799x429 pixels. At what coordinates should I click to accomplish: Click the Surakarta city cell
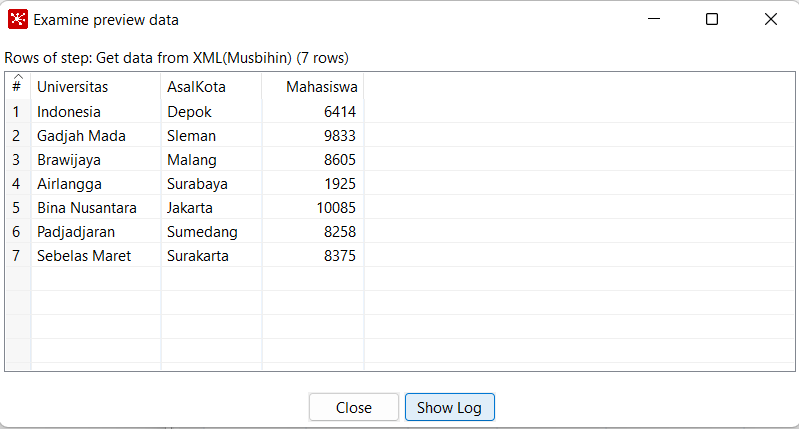pos(211,255)
